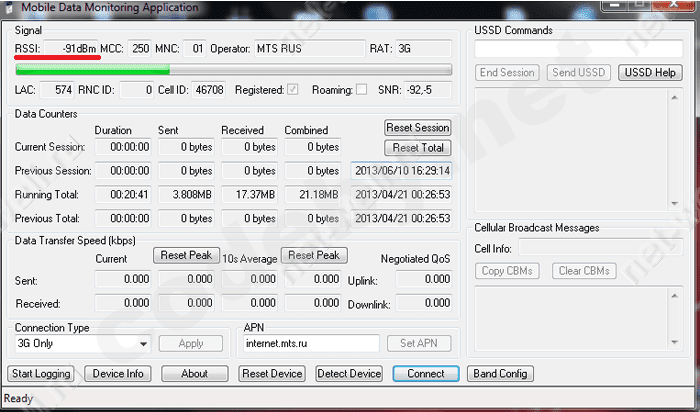Image resolution: width=700 pixels, height=412 pixels.
Task: Click Running Total received 17.37MB
Action: tap(250, 195)
